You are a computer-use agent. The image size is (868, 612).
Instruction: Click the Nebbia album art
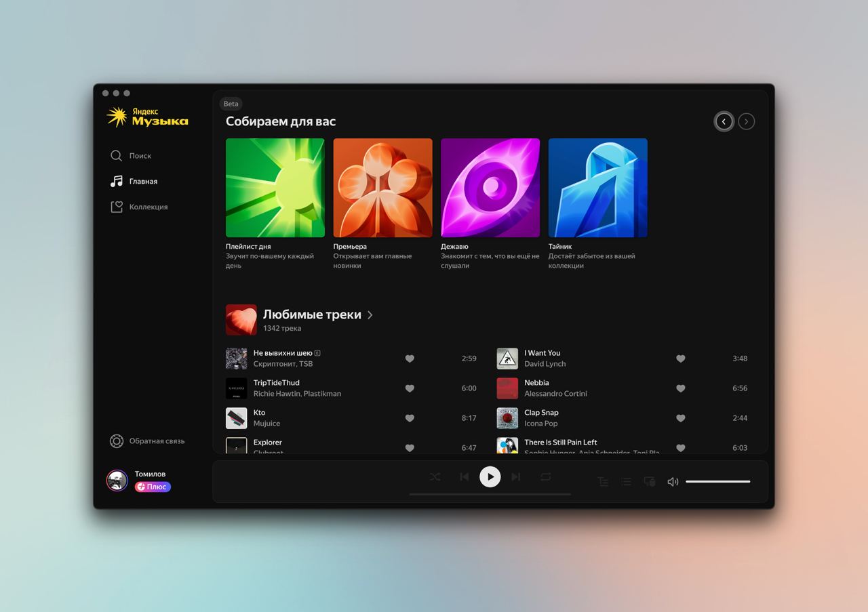coord(507,388)
